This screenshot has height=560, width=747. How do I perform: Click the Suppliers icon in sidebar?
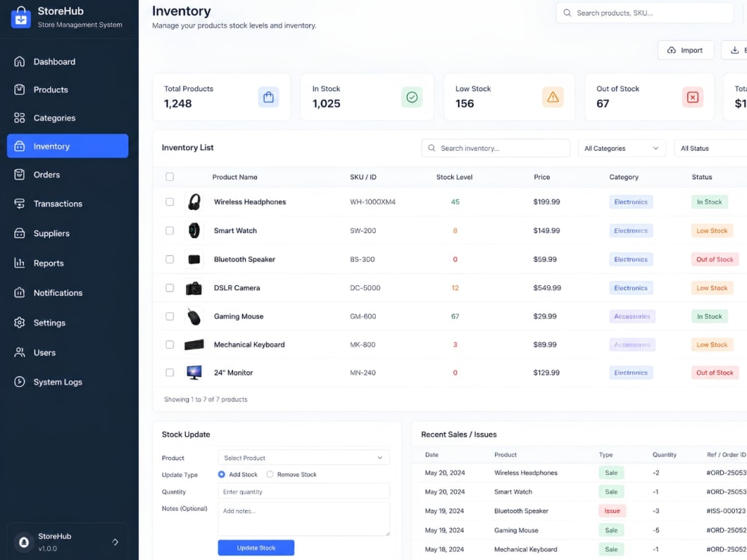[19, 233]
